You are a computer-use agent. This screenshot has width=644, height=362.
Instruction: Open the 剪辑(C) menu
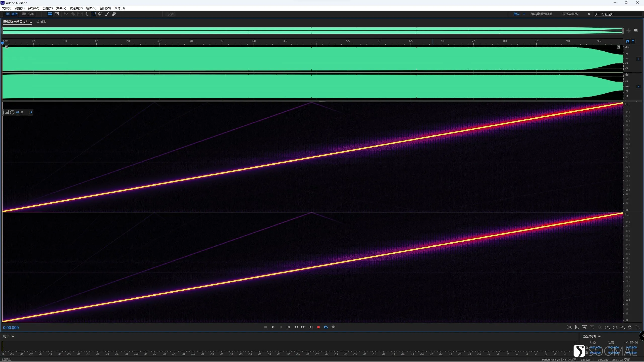48,8
